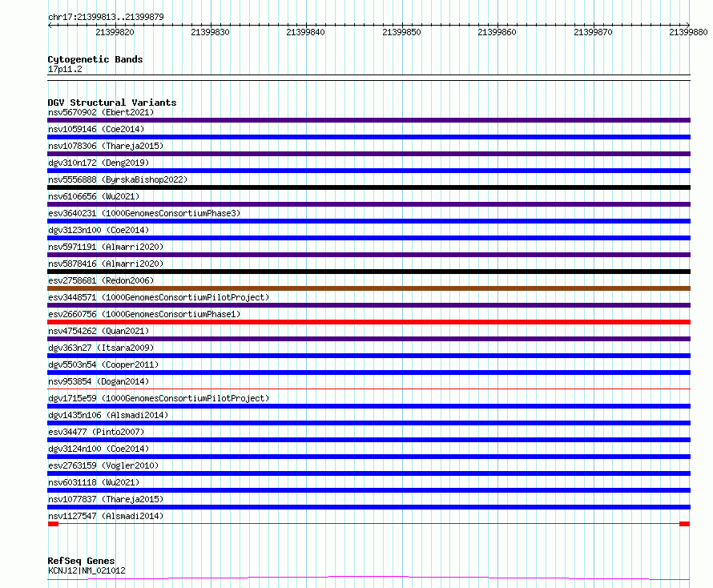Click ruler position 21399830
713x588 pixels.
coord(211,32)
